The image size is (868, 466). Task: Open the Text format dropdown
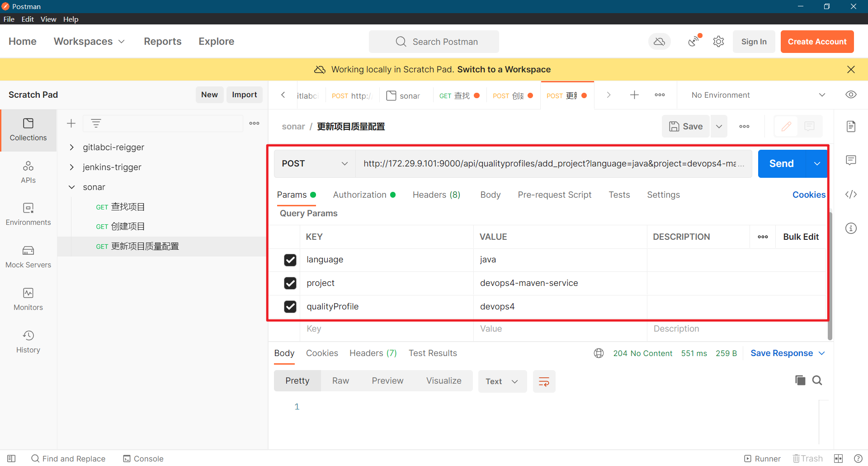(x=502, y=381)
